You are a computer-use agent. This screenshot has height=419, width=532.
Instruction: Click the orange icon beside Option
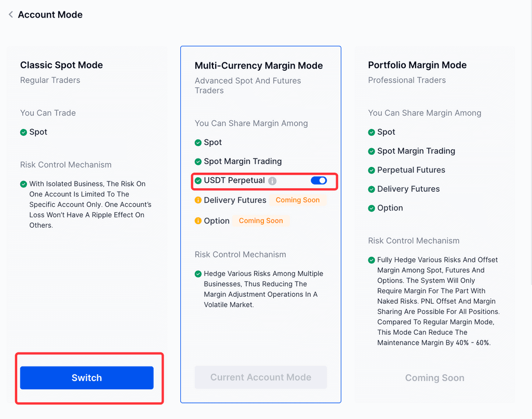(198, 221)
